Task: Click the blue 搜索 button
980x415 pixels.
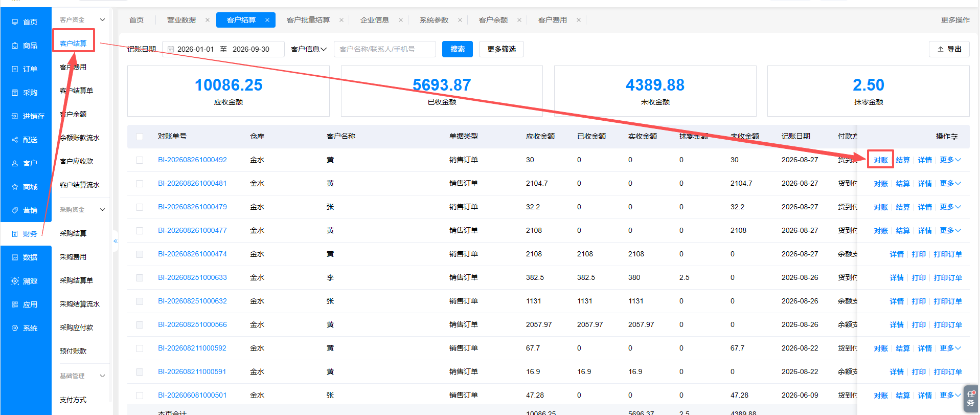Action: click(458, 49)
